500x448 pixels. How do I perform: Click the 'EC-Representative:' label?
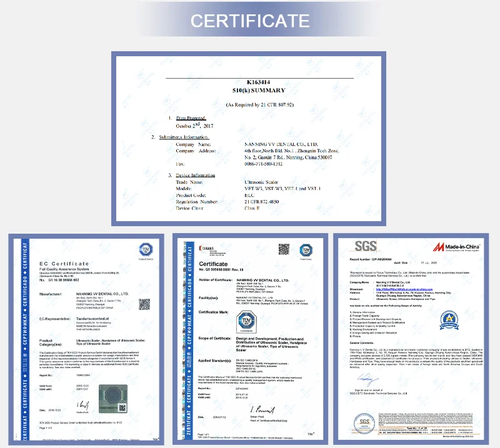point(54,319)
